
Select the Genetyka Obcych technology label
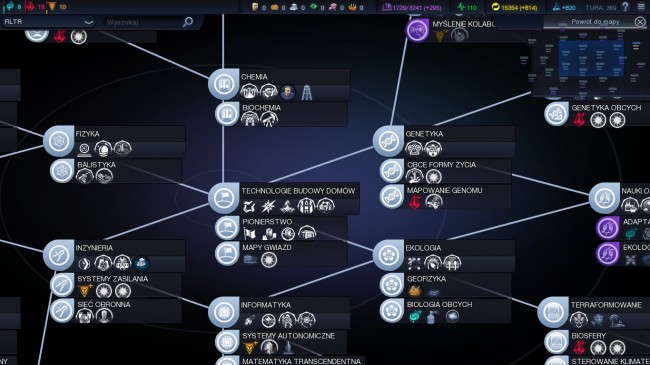tap(606, 108)
